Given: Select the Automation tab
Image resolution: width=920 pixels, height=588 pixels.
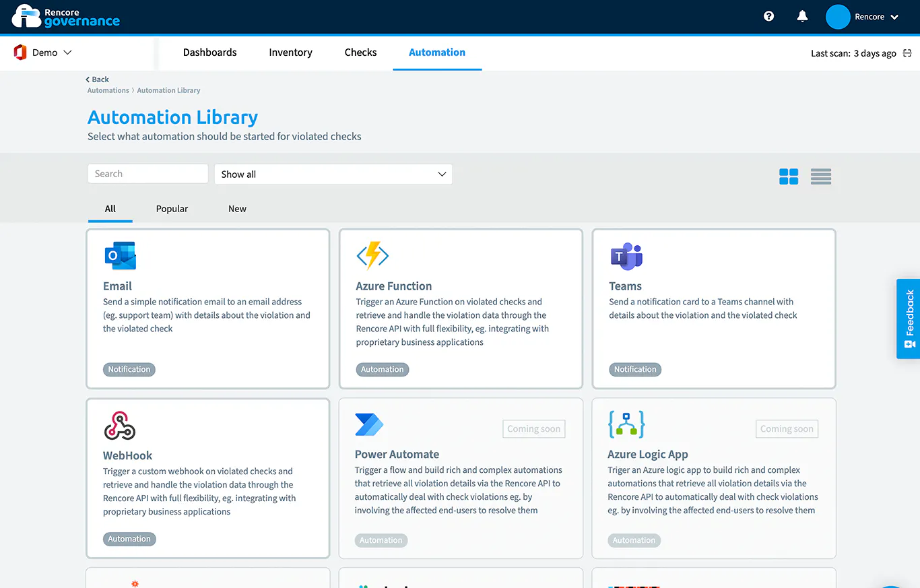Looking at the screenshot, I should tap(437, 53).
